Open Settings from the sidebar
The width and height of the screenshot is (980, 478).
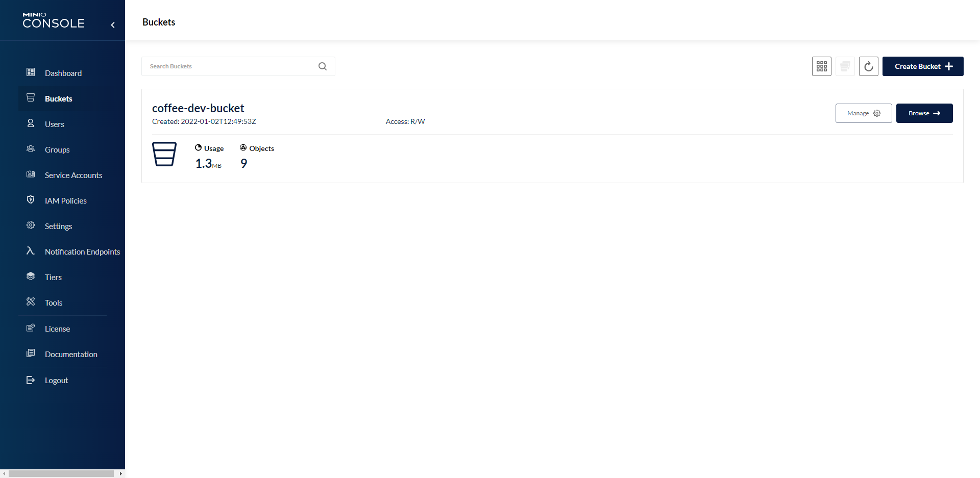point(58,227)
